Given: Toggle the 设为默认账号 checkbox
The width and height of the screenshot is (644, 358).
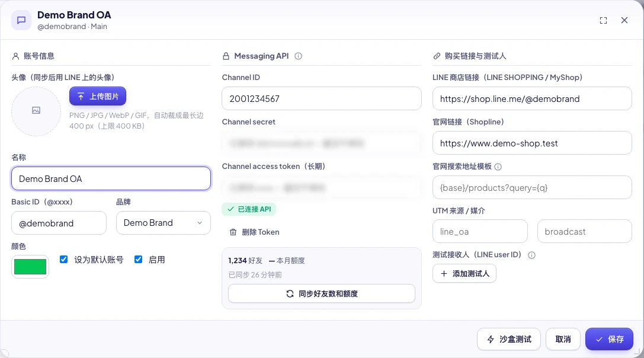Looking at the screenshot, I should [63, 260].
